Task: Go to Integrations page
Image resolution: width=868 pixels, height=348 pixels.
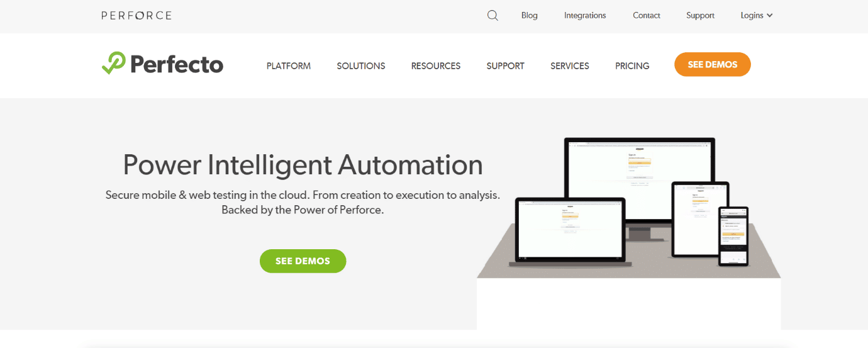Action: [x=585, y=16]
